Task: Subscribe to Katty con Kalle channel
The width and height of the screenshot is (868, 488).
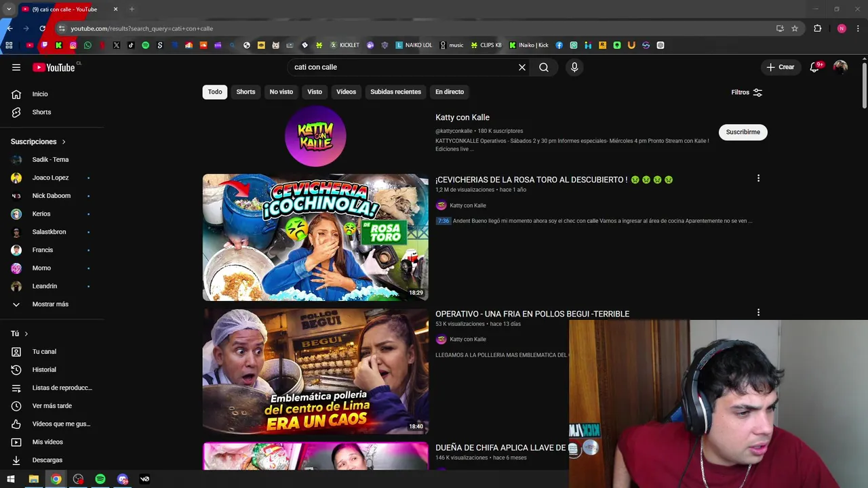Action: coord(743,132)
